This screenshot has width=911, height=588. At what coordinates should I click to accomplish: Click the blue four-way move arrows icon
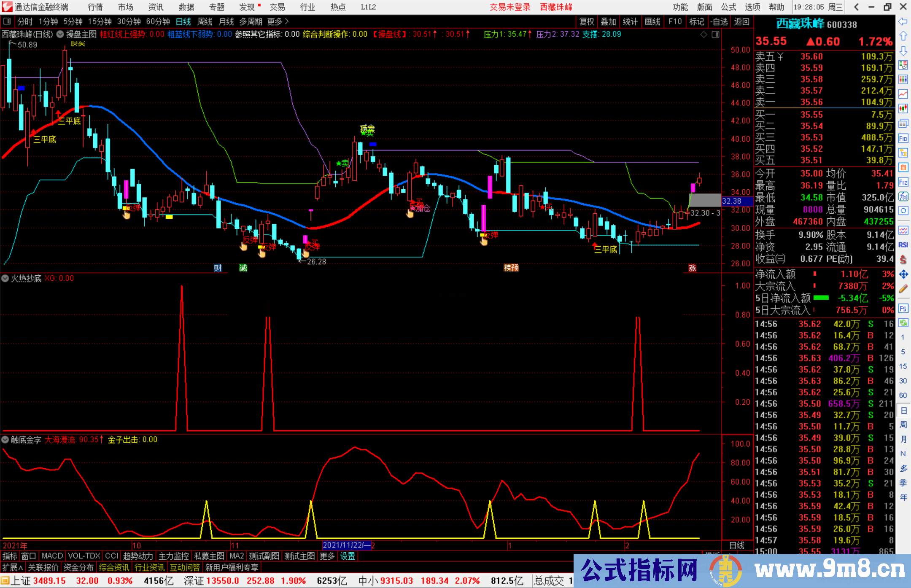903,274
